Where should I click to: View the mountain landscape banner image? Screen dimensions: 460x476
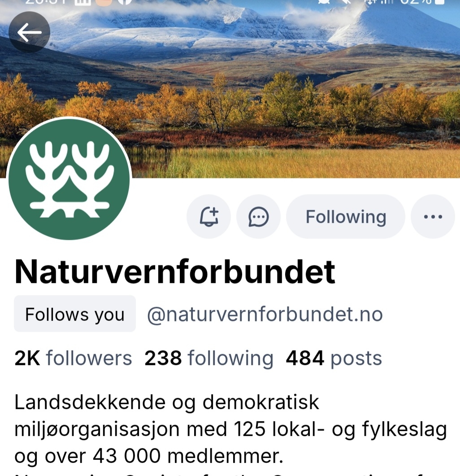(x=230, y=89)
